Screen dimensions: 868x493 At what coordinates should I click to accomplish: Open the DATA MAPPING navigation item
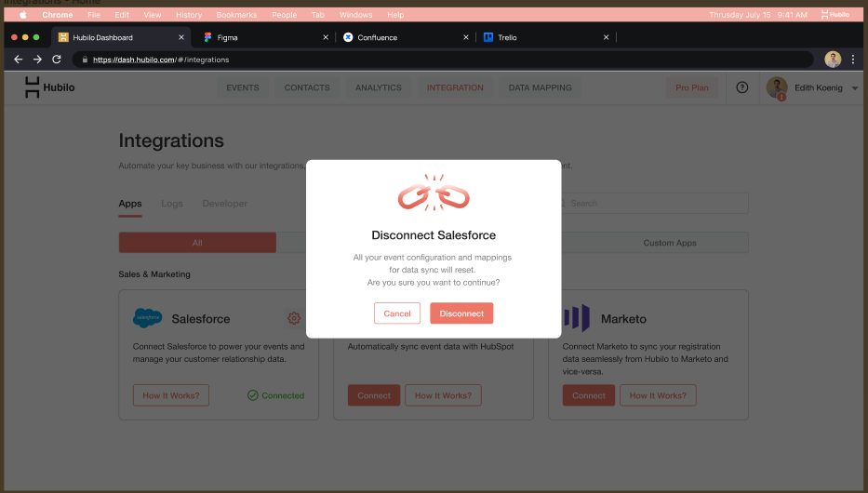541,87
